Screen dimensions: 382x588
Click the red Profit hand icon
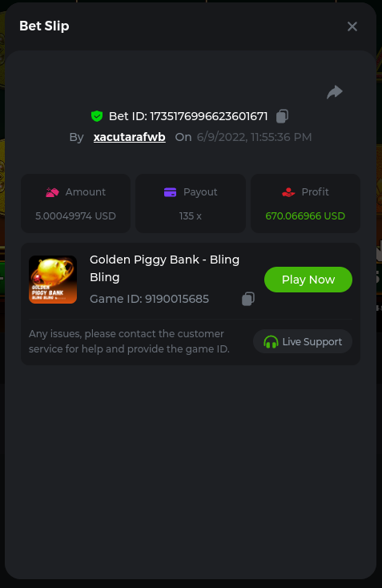pyautogui.click(x=288, y=192)
